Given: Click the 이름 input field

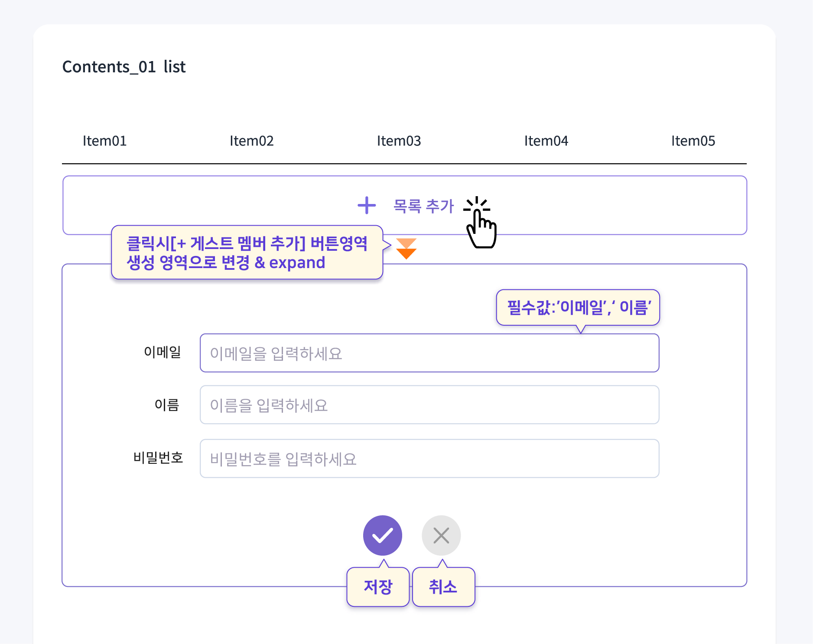Looking at the screenshot, I should click(x=429, y=405).
